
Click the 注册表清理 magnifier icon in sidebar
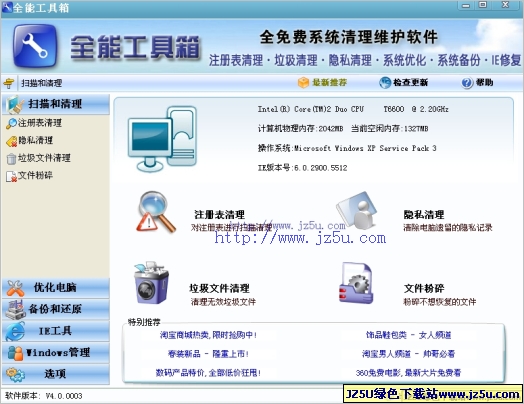pyautogui.click(x=11, y=123)
